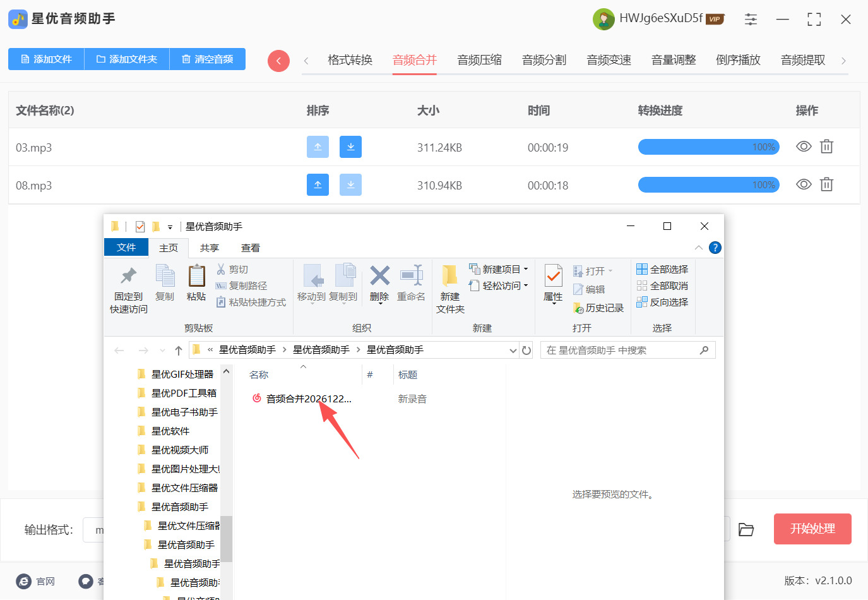868x600 pixels.
Task: Click Select None in Explorer ribbon
Action: (662, 286)
